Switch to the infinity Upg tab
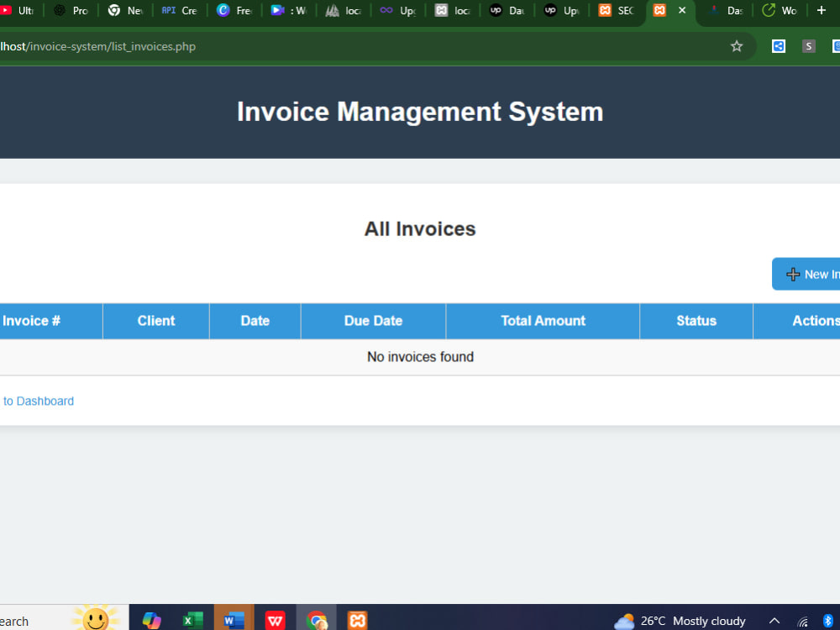 [397, 11]
